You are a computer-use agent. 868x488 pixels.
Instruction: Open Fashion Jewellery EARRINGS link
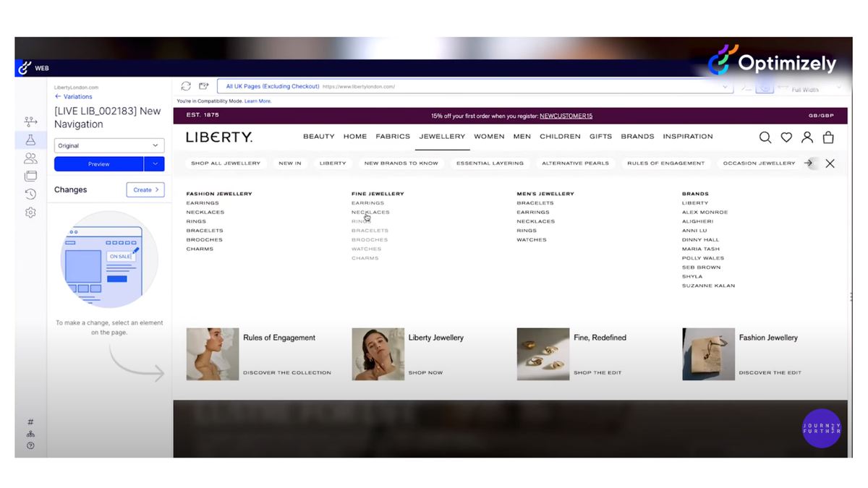click(203, 203)
